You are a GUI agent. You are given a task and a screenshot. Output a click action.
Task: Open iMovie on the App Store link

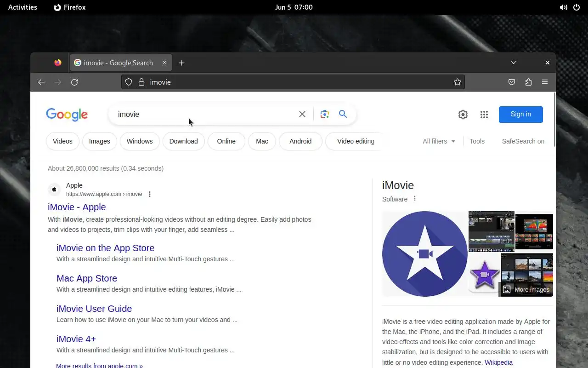click(105, 248)
